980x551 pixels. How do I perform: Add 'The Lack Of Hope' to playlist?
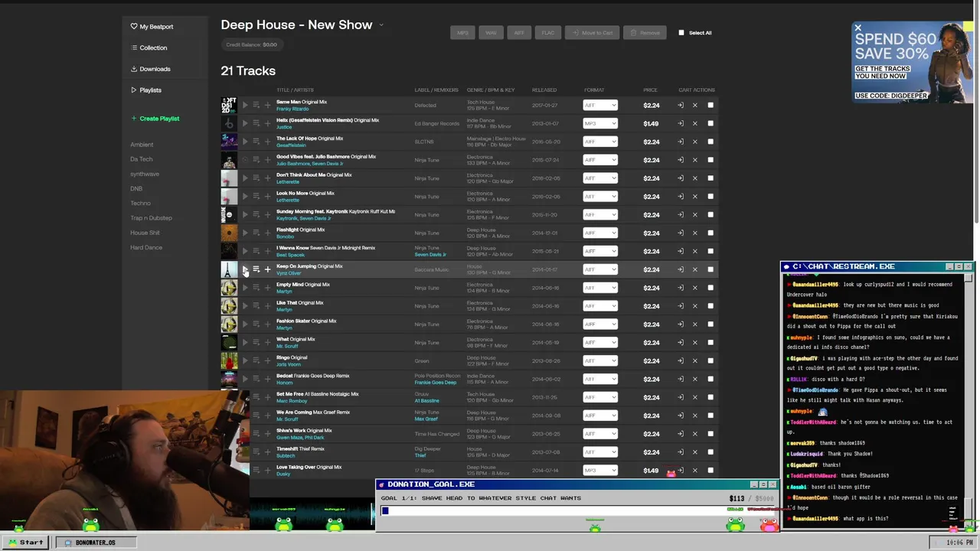(267, 142)
